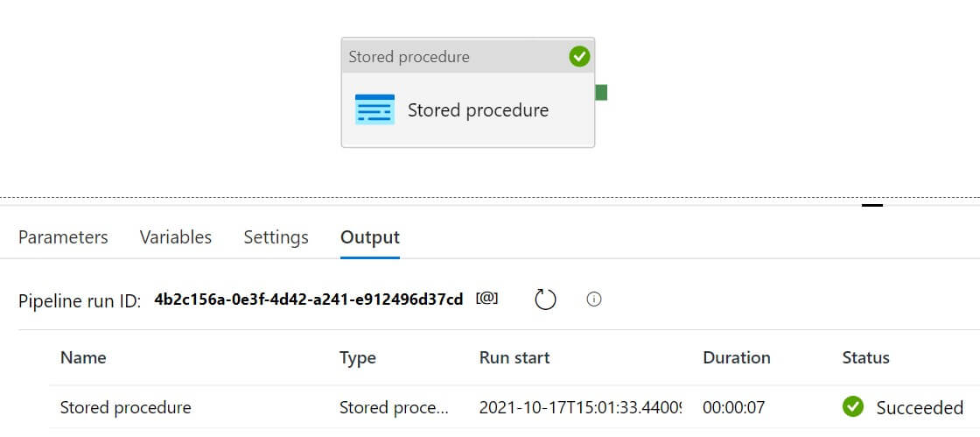Click the pipeline run ID value text
This screenshot has width=980, height=437.
pos(308,300)
